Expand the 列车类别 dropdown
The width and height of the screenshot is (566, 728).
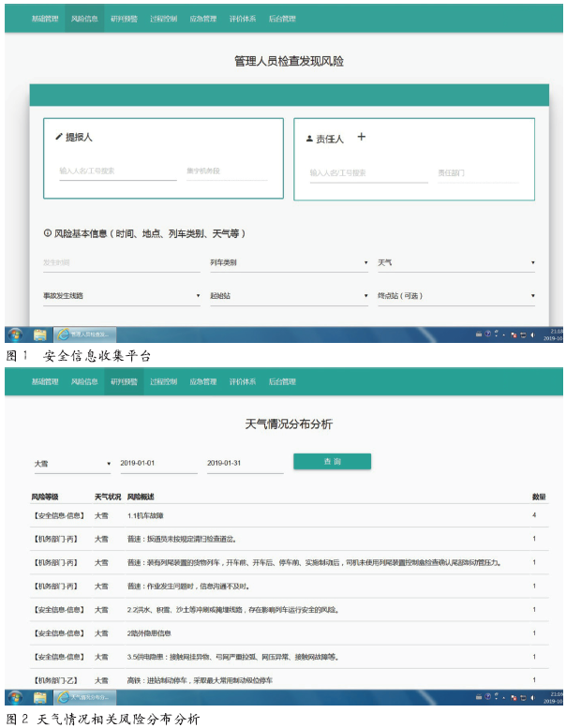tap(288, 262)
